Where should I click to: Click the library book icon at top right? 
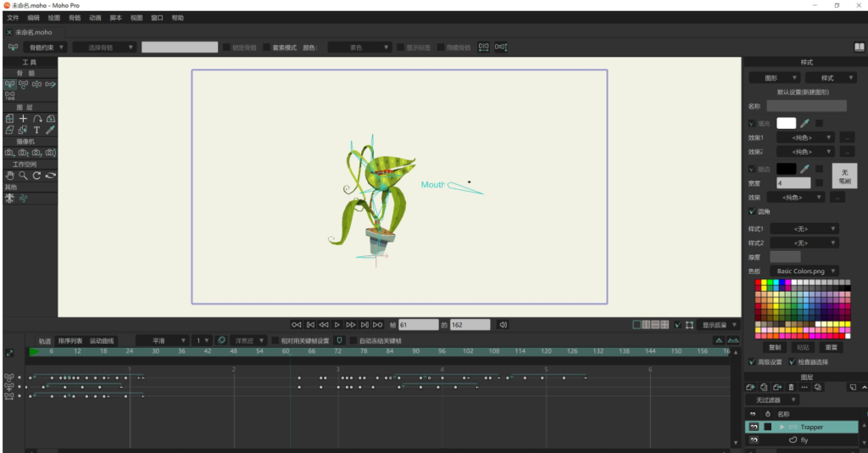860,47
